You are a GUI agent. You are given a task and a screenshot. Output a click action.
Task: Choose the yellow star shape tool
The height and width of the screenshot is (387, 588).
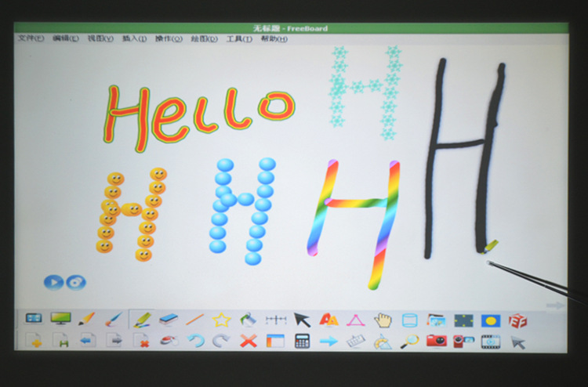222,320
